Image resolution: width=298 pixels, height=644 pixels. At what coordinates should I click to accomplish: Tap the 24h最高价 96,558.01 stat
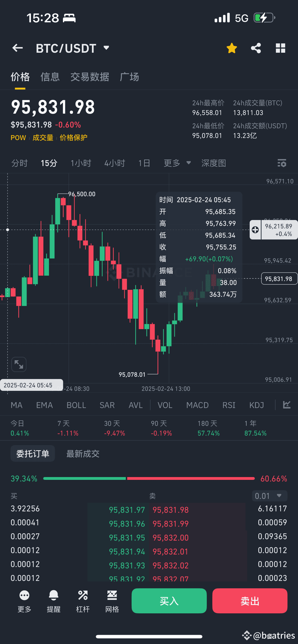pos(208,108)
